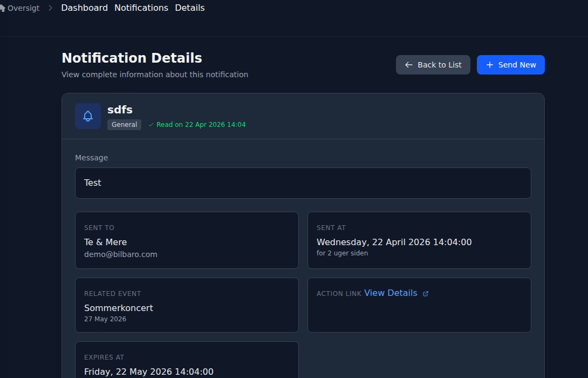Click the General category badge
The image size is (588, 378).
124,125
